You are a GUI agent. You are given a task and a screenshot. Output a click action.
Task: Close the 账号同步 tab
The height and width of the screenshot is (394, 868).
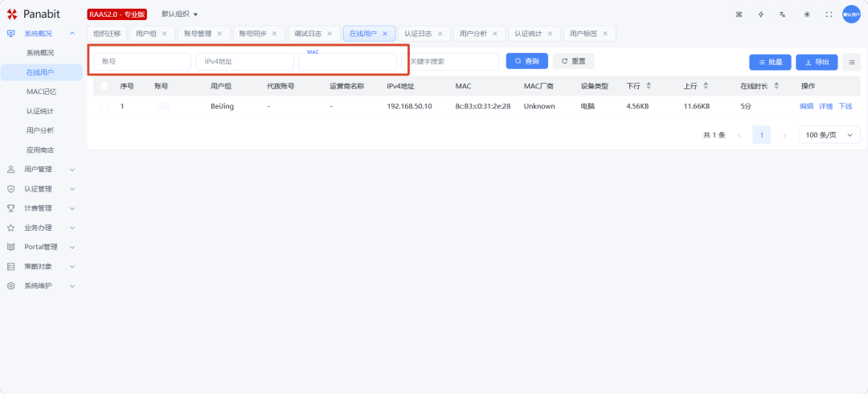click(274, 34)
